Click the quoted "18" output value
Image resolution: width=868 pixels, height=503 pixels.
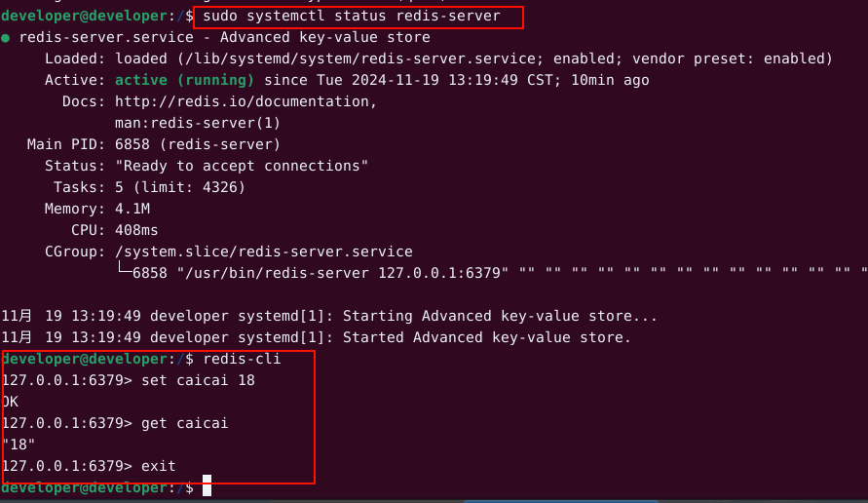click(19, 445)
